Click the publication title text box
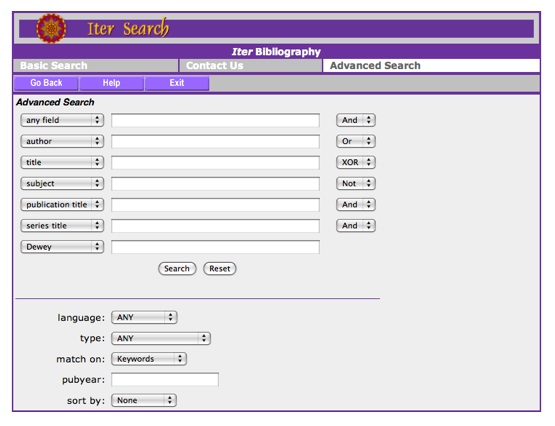Image resolution: width=555 pixels, height=426 pixels. tap(216, 205)
